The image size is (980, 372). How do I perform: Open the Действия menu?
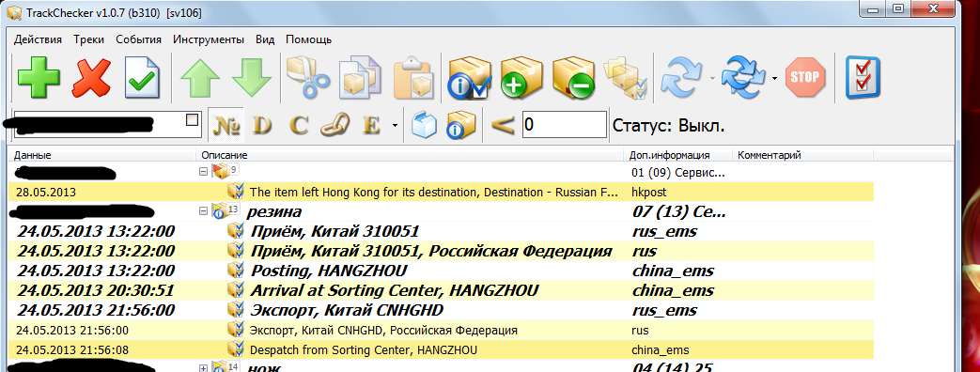point(39,39)
